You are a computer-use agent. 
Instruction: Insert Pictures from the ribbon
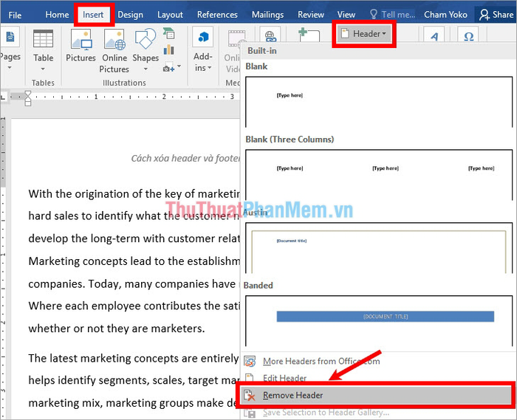(81, 46)
